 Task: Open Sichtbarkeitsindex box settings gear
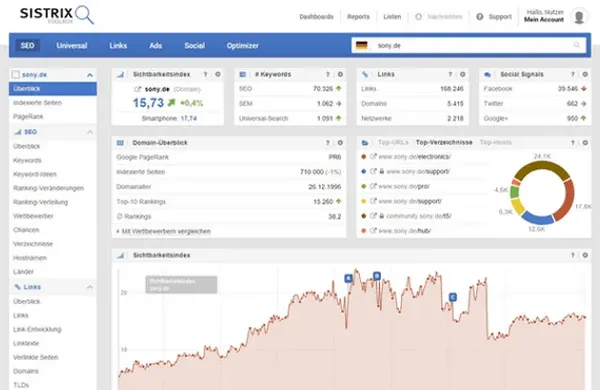218,74
